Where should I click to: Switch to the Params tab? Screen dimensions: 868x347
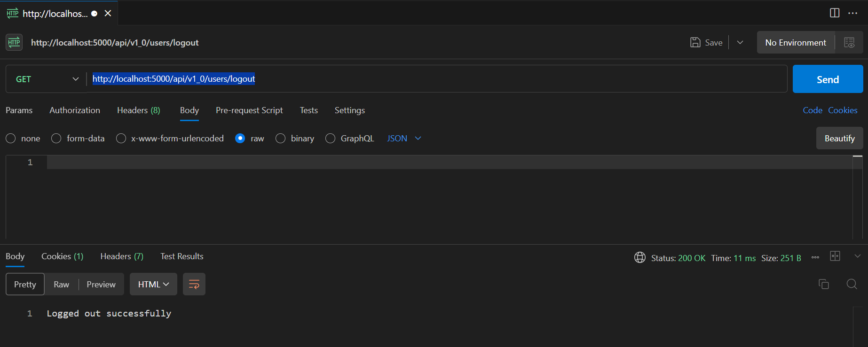[x=19, y=110]
